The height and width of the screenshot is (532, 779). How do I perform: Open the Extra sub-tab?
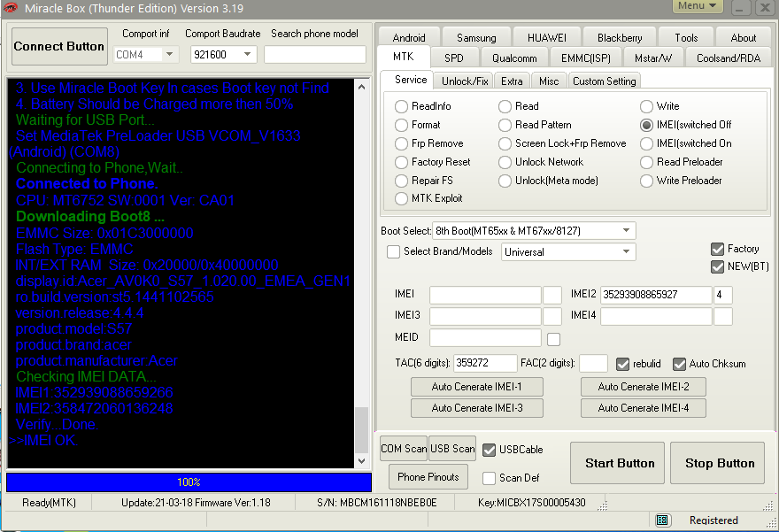(x=512, y=81)
